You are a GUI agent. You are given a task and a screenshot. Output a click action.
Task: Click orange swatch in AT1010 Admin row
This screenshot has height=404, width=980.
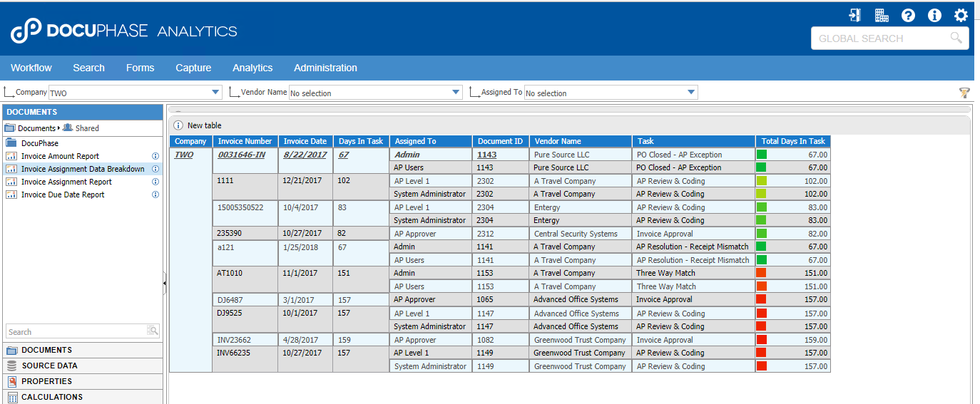(x=761, y=273)
